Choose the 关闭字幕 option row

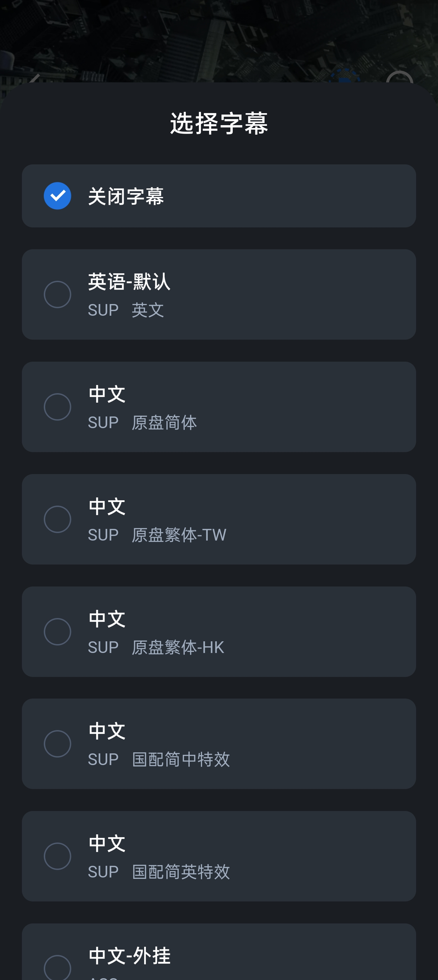219,196
